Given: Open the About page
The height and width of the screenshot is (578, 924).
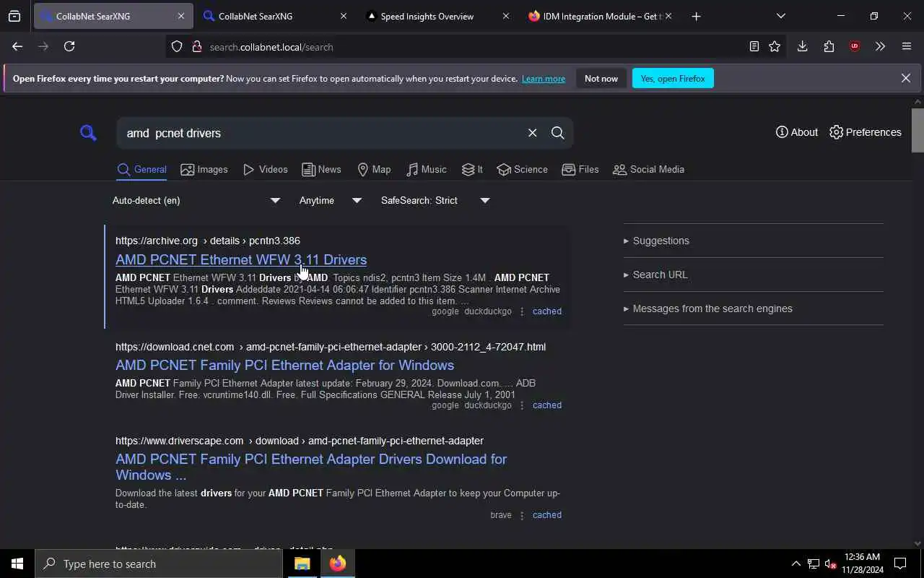Looking at the screenshot, I should point(797,132).
